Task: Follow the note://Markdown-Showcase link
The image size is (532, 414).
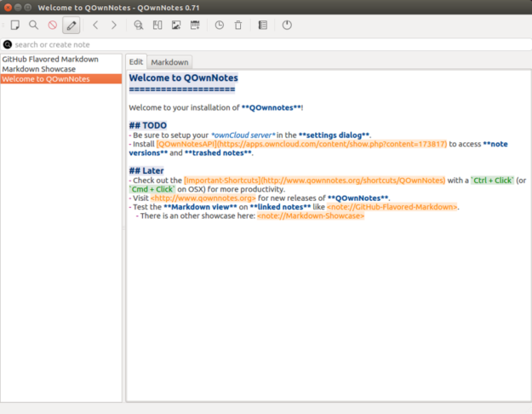Action: [311, 216]
